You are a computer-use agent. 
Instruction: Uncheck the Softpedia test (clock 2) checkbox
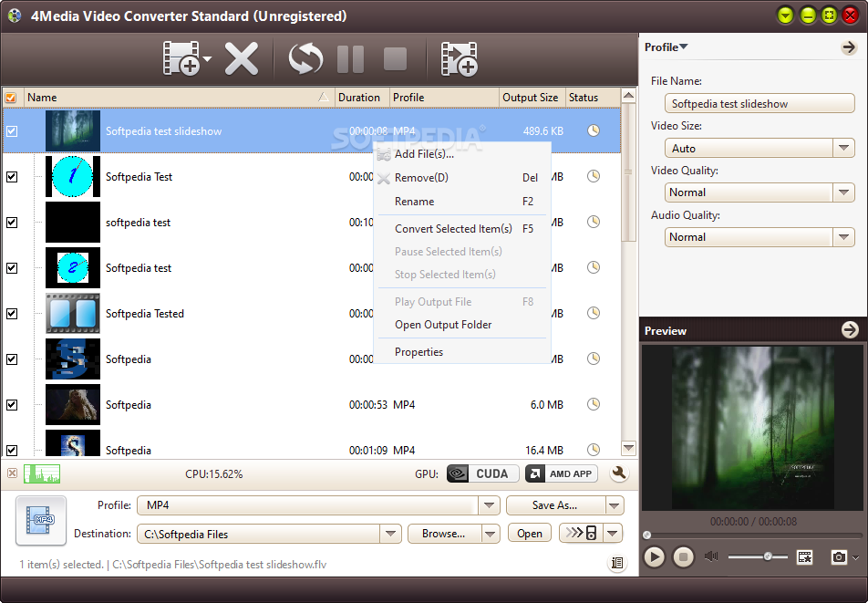coord(12,268)
